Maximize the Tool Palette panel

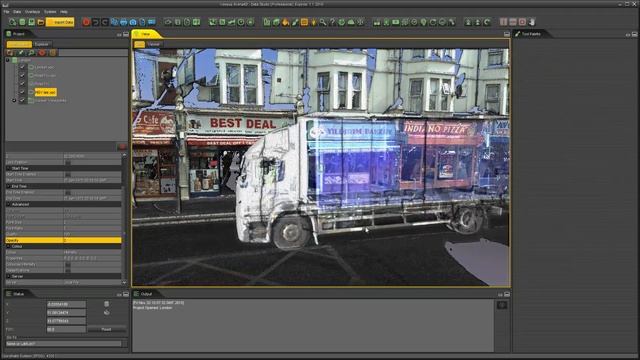coord(636,34)
